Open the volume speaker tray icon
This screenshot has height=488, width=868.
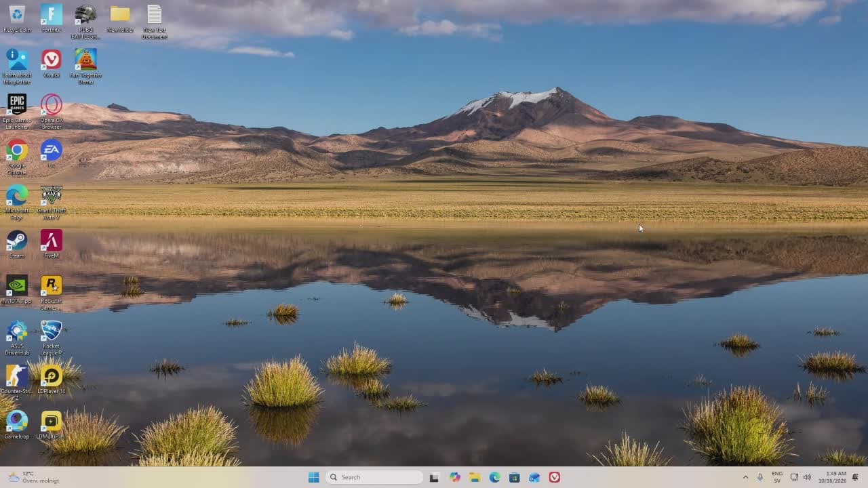click(x=807, y=477)
